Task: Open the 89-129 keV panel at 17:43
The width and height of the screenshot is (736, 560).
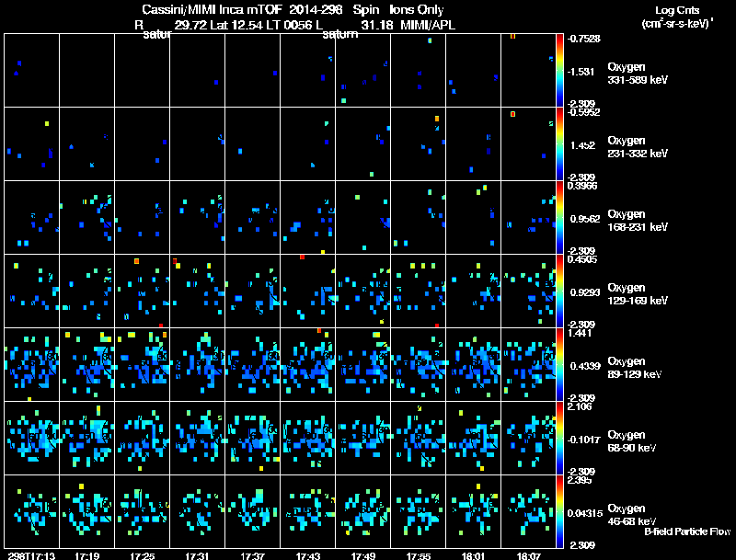Action: (308, 364)
